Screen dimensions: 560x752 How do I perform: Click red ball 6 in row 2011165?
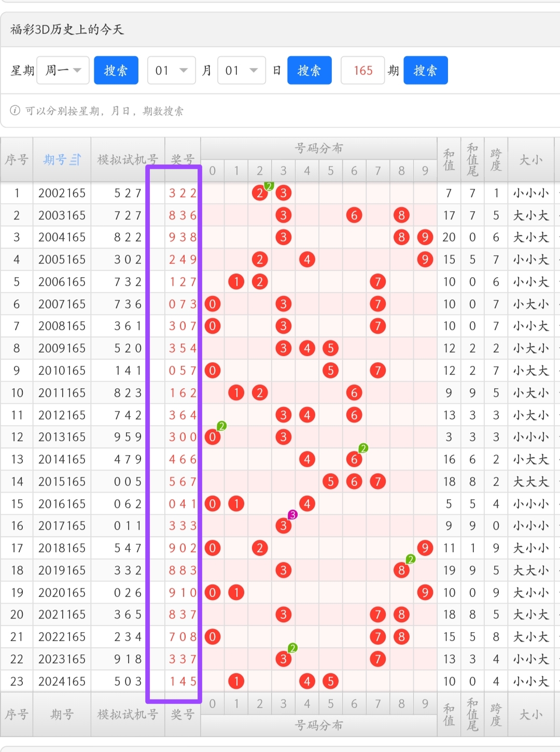click(x=354, y=393)
